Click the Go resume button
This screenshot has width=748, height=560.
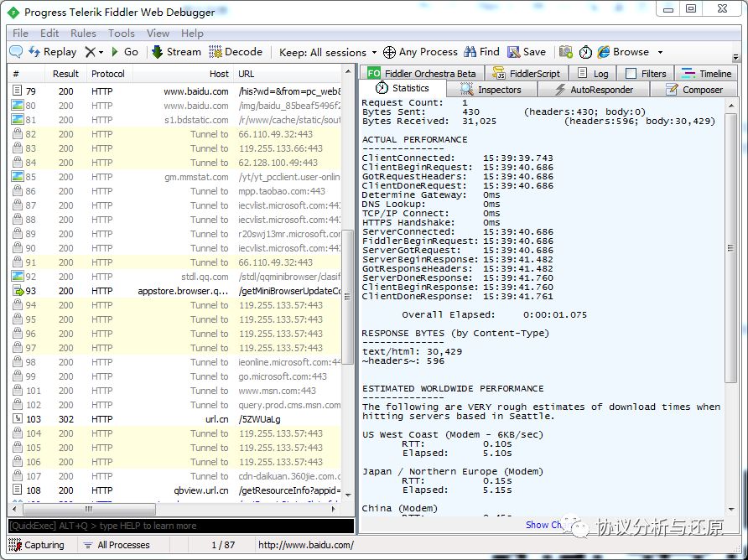click(x=124, y=51)
